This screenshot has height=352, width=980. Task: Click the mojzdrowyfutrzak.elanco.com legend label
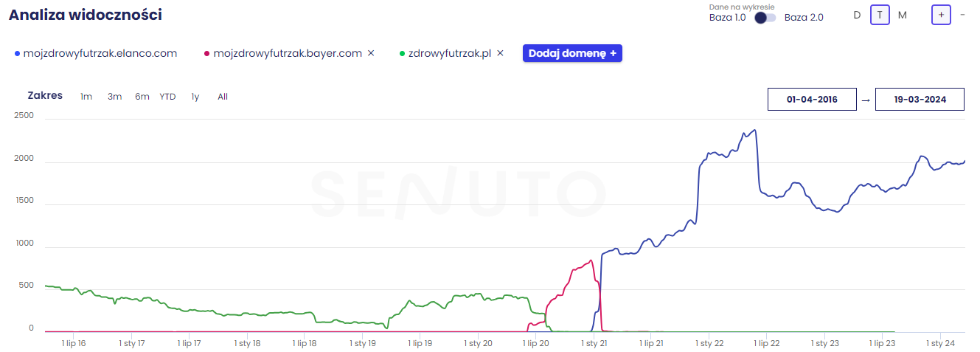(x=100, y=53)
